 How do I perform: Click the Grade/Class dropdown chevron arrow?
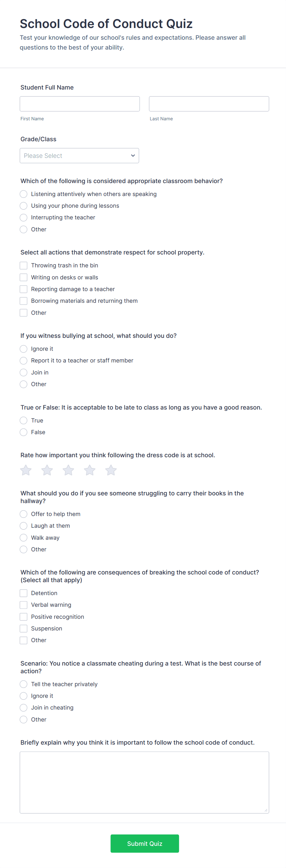click(x=133, y=156)
